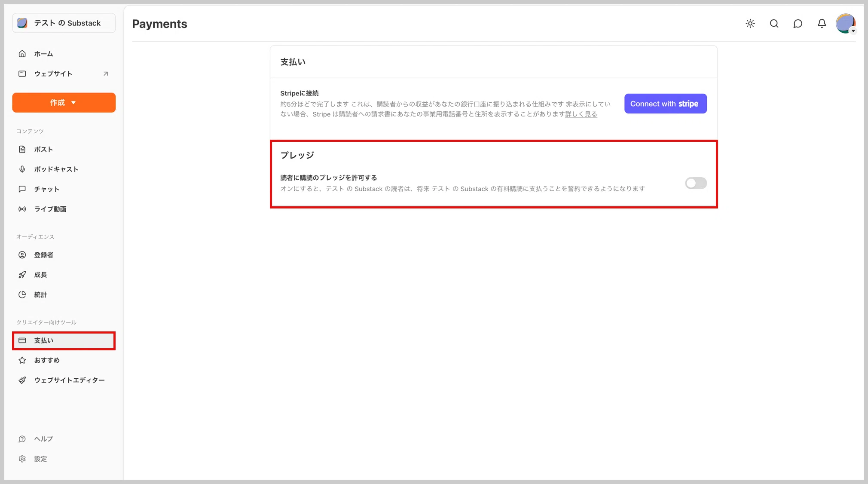The height and width of the screenshot is (484, 868).
Task: Click 読者に購読のプレッジを許可する label
Action: 329,178
